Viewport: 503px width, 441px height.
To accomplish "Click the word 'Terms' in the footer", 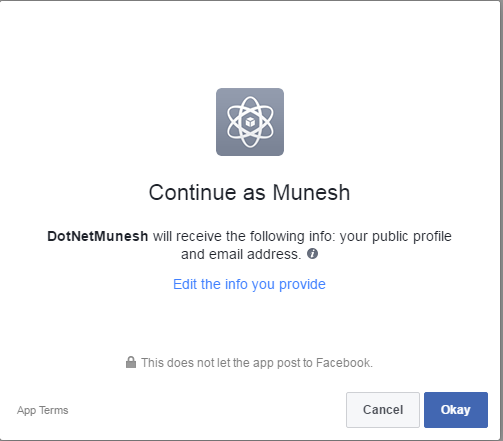I will [x=54, y=410].
